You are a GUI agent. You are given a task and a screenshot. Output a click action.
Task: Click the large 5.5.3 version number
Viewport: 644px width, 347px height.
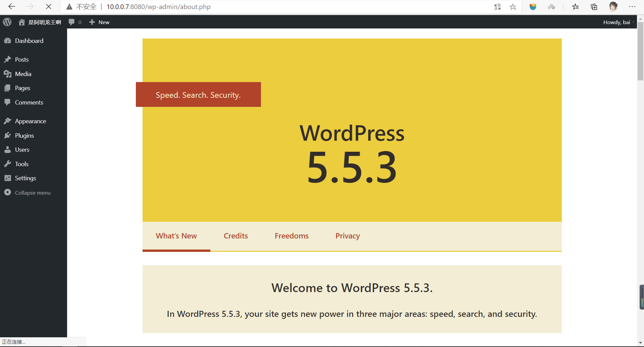point(352,167)
